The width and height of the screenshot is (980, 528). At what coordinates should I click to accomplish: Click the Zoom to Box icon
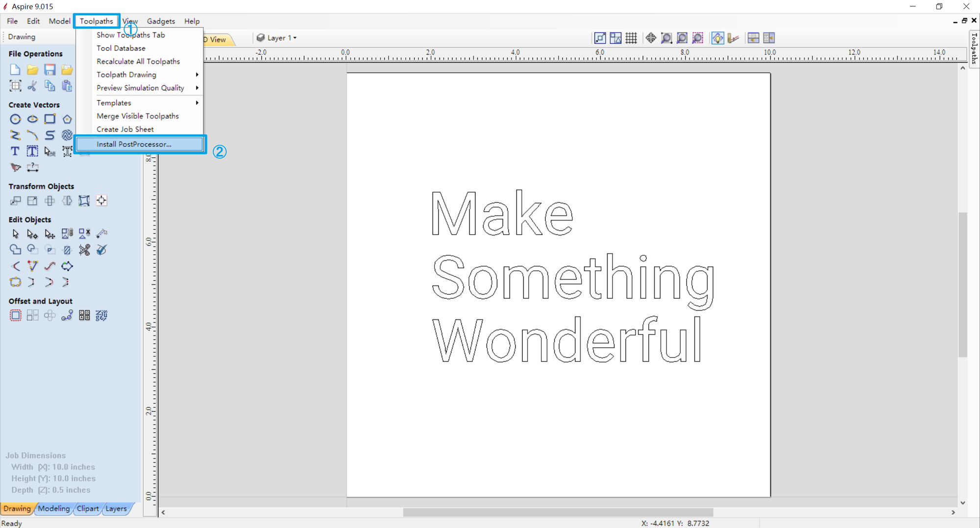click(666, 38)
